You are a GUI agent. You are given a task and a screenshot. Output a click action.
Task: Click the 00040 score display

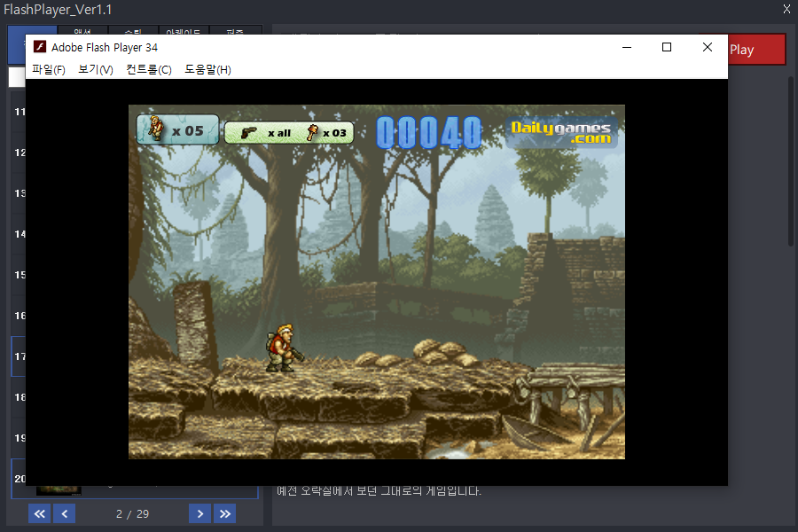pos(428,133)
